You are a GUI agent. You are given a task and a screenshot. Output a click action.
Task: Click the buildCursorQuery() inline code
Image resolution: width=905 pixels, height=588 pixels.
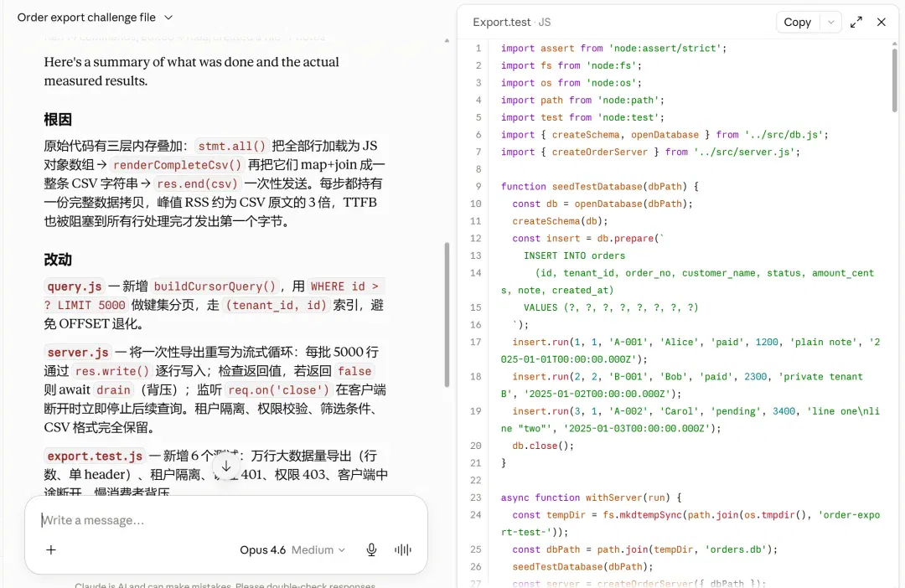coord(215,286)
